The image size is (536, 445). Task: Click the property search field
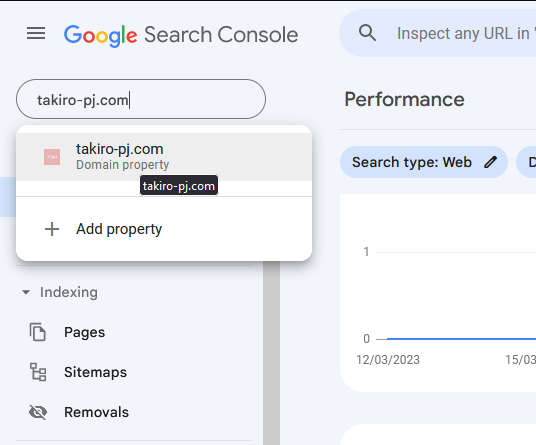[141, 99]
